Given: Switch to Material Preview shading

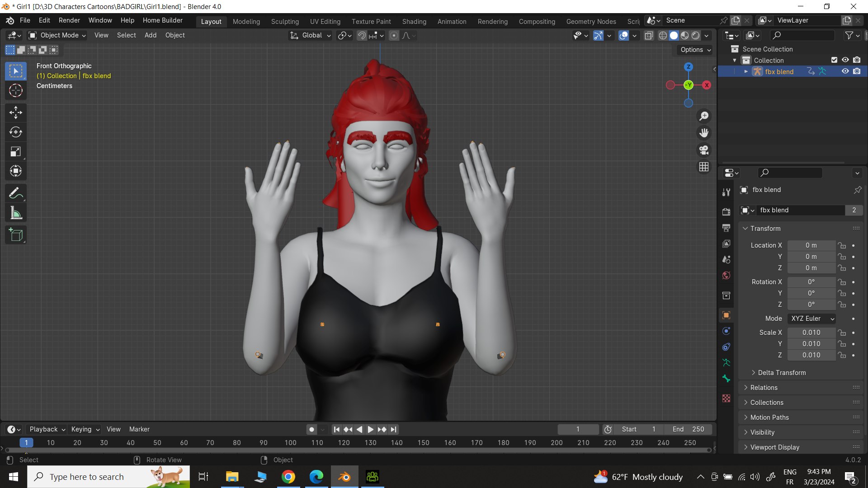Looking at the screenshot, I should pyautogui.click(x=685, y=35).
